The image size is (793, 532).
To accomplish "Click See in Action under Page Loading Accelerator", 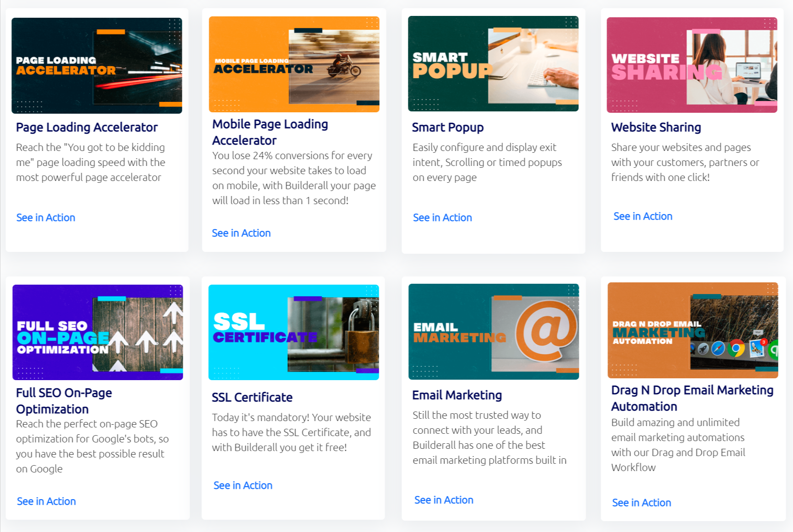I will click(46, 218).
